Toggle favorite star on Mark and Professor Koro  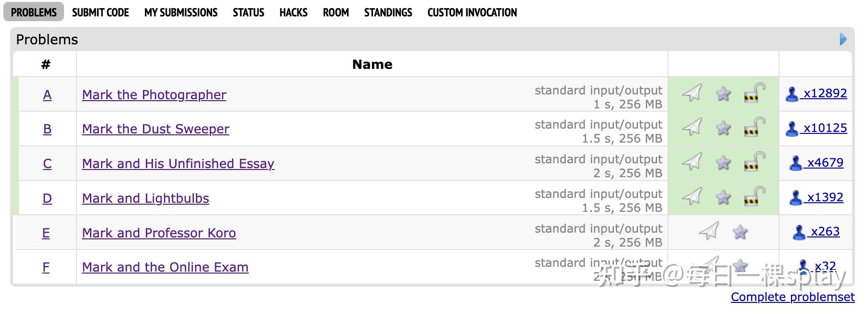tap(740, 232)
